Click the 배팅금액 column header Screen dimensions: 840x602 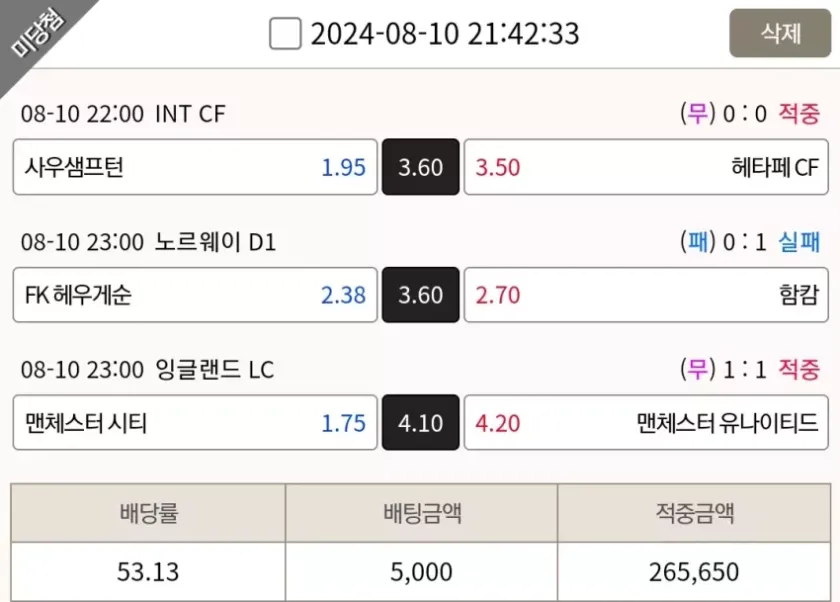421,514
